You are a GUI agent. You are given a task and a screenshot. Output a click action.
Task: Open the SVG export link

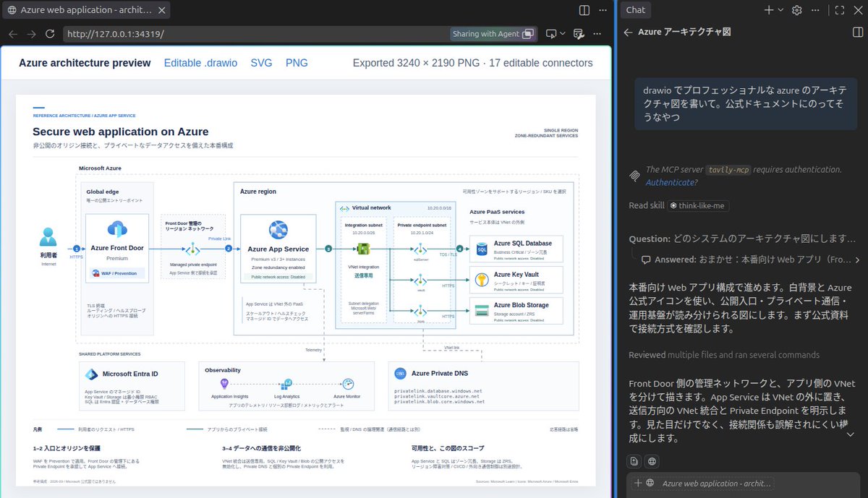point(261,63)
